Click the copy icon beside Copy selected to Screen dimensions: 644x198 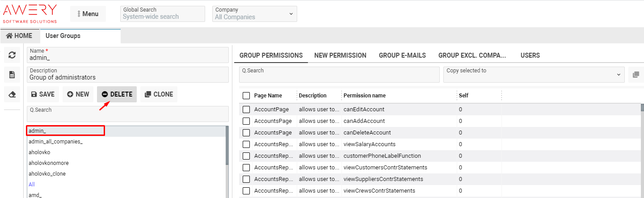click(636, 75)
